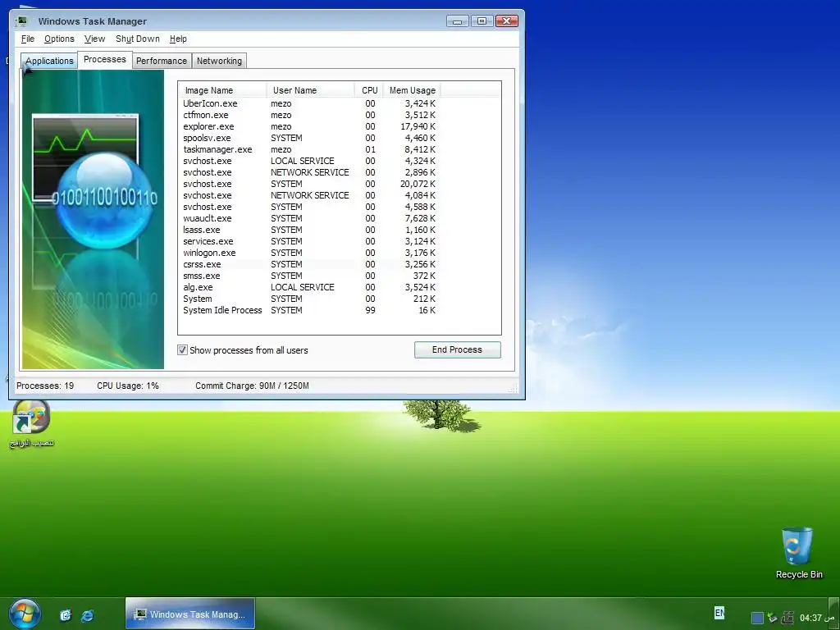Open the View menu
840x630 pixels.
point(94,39)
